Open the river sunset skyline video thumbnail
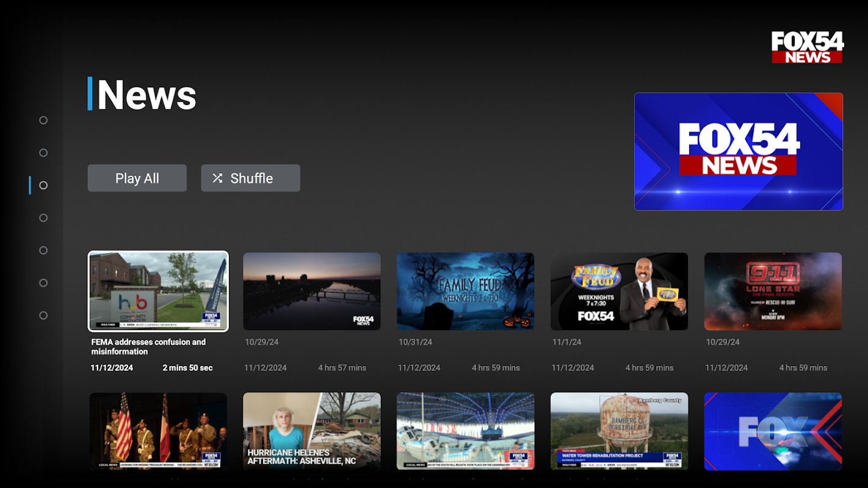Viewport: 868px width, 488px height. (312, 292)
